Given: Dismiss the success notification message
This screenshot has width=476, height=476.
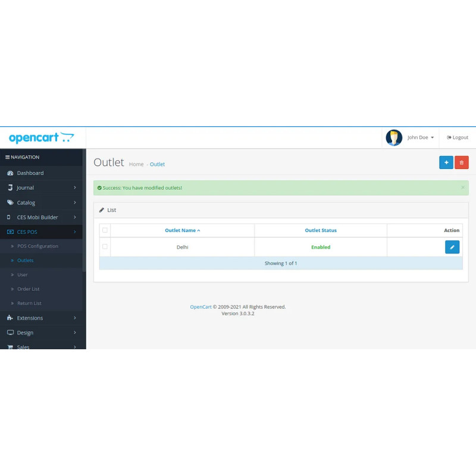Looking at the screenshot, I should click(x=463, y=187).
